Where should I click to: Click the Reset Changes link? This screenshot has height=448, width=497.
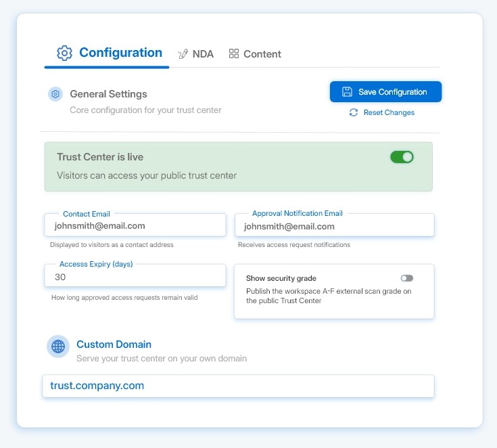point(382,112)
